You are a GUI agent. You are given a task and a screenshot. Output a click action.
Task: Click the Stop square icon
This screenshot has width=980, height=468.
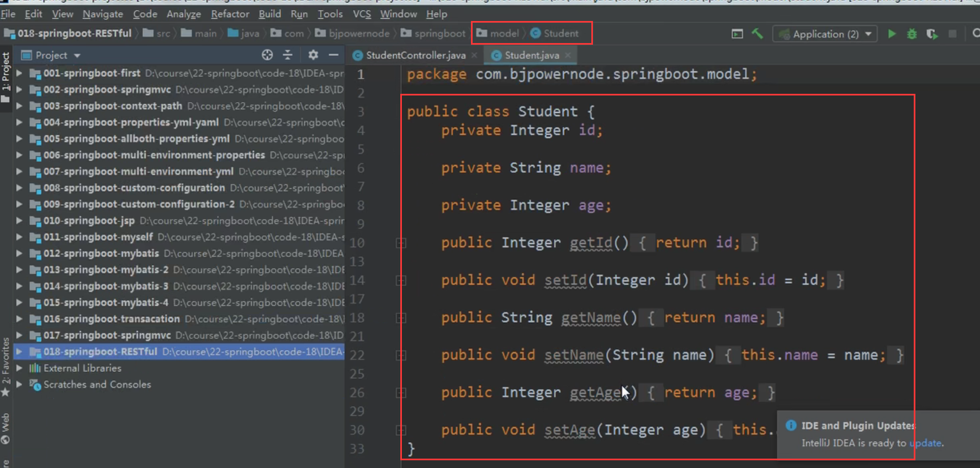coord(952,34)
